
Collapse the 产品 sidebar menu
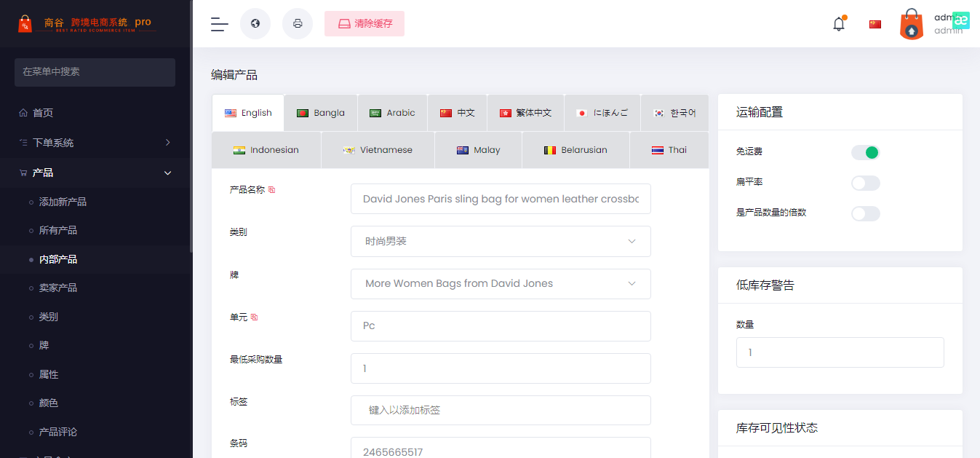pos(96,173)
